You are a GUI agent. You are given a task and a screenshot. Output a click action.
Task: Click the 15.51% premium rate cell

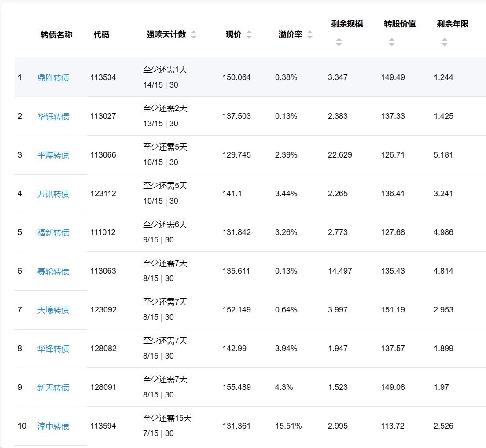288,426
